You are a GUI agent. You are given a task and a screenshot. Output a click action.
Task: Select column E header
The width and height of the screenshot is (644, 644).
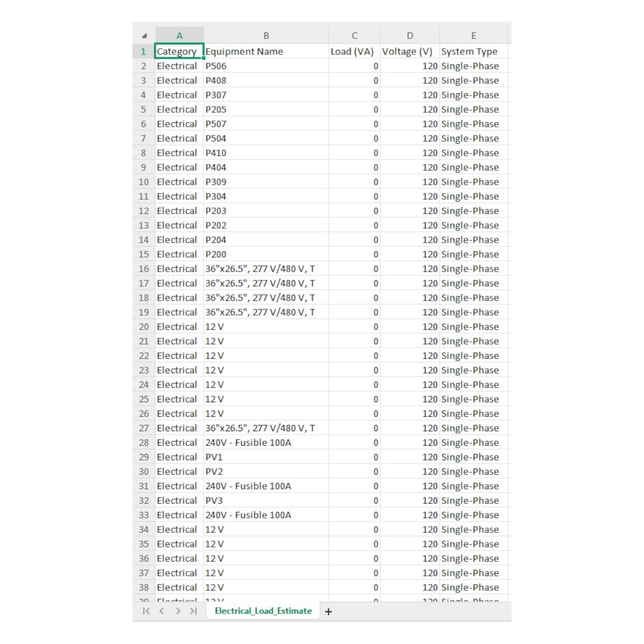(473, 35)
